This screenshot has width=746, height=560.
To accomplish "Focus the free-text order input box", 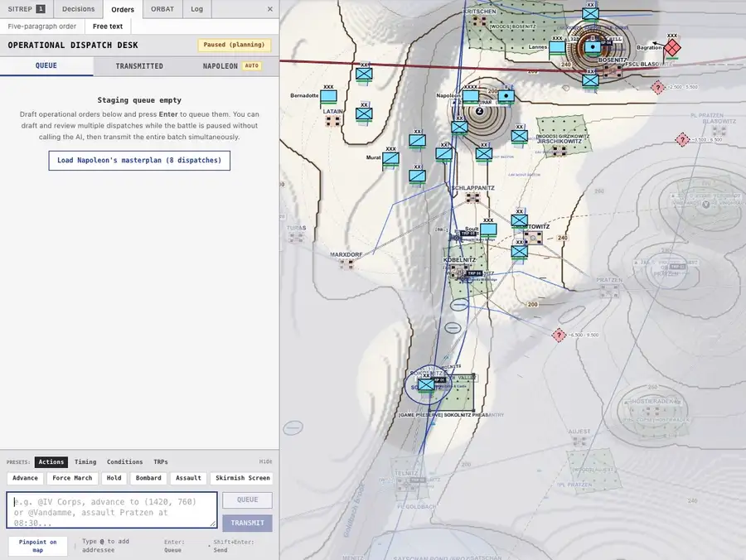I will [112, 510].
